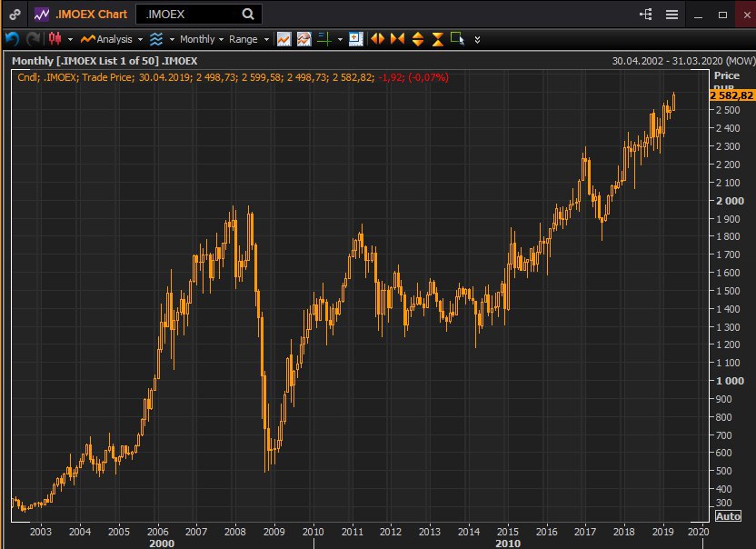Click the 2 582,82 price label
Image resolution: width=756 pixels, height=549 pixels.
731,95
